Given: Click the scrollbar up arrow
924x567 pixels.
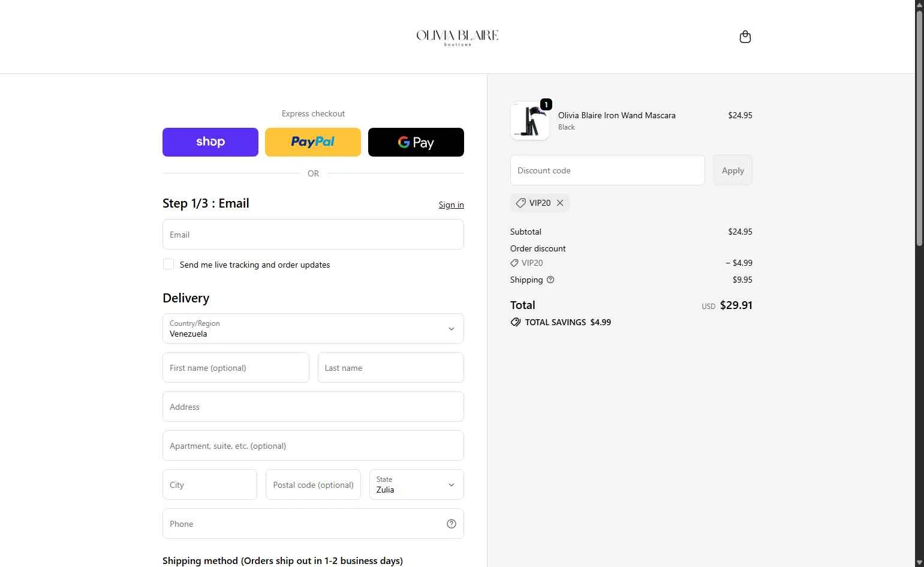Looking at the screenshot, I should [919, 4].
